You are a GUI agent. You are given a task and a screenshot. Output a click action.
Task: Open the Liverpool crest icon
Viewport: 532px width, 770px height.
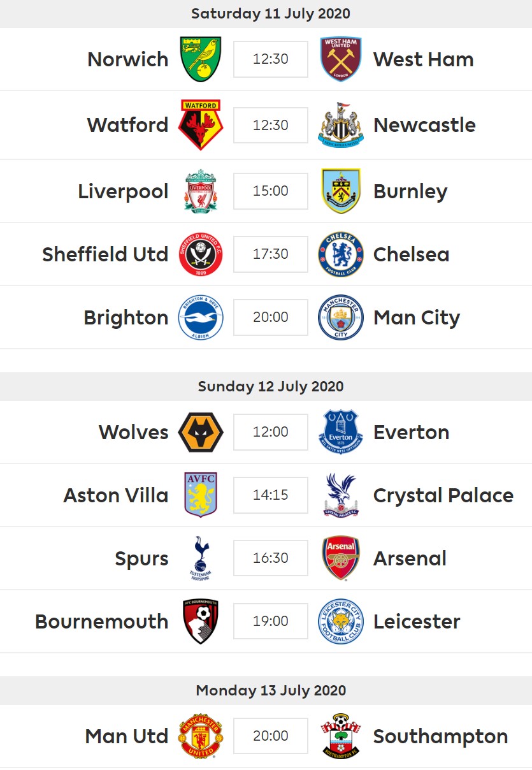[x=201, y=191]
